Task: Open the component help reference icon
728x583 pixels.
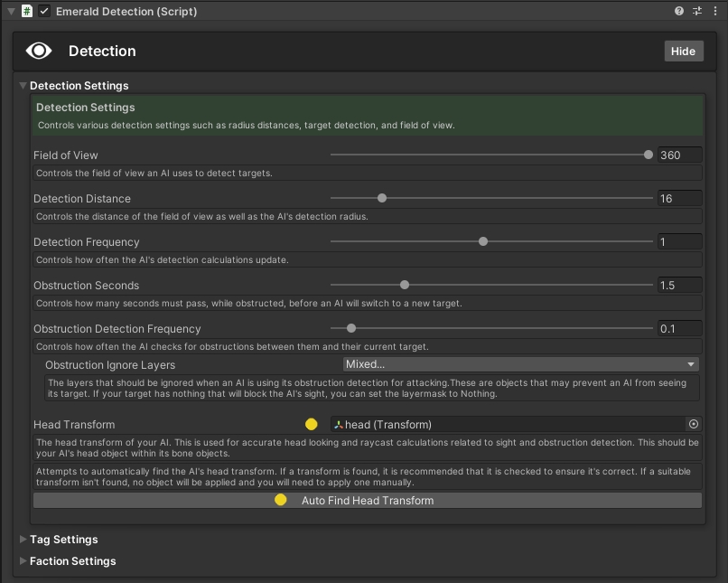Action: (679, 12)
